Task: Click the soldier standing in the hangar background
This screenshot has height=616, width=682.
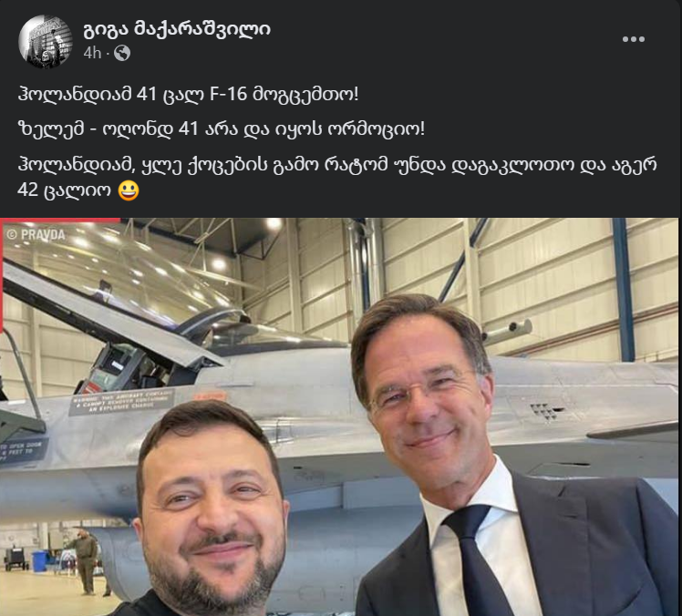Action: click(x=86, y=560)
